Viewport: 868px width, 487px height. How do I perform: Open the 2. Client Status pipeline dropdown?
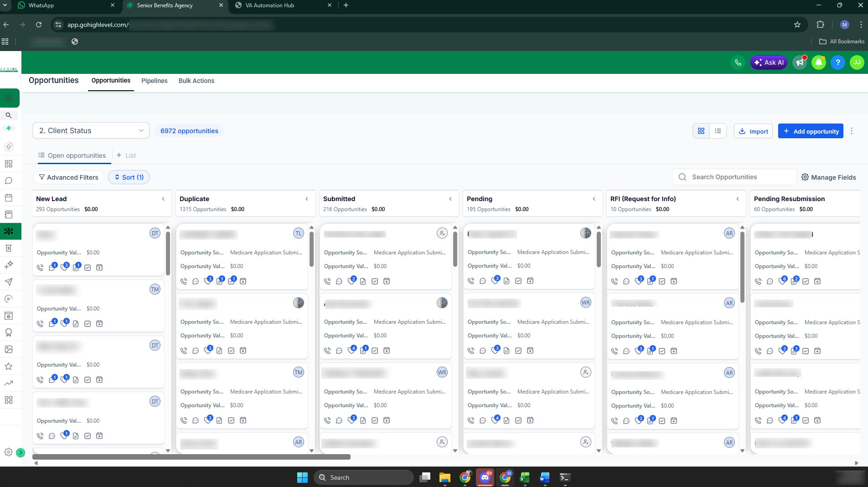[x=91, y=130]
